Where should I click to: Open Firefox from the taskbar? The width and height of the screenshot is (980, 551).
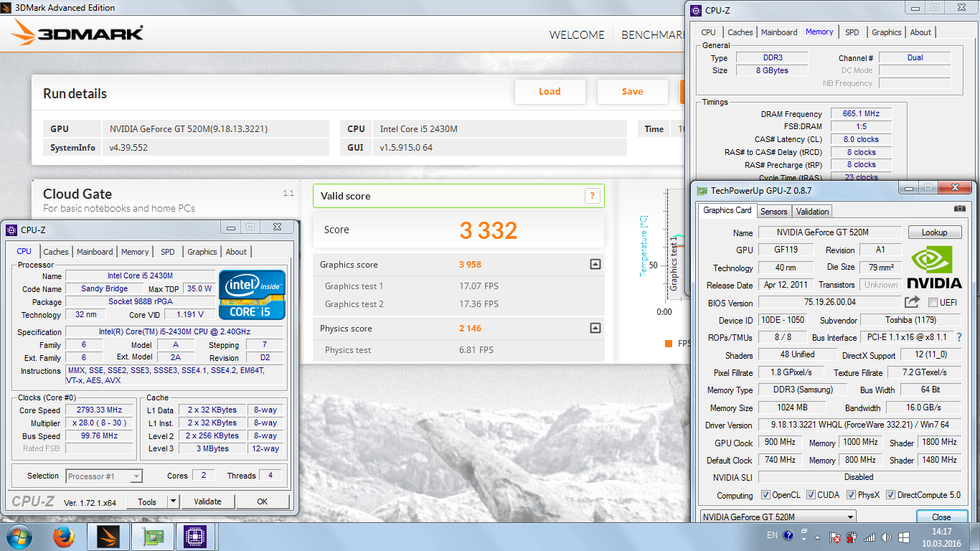coord(65,536)
